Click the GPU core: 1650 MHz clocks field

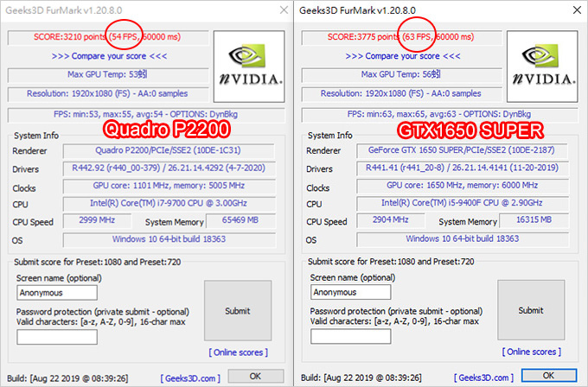click(x=462, y=186)
